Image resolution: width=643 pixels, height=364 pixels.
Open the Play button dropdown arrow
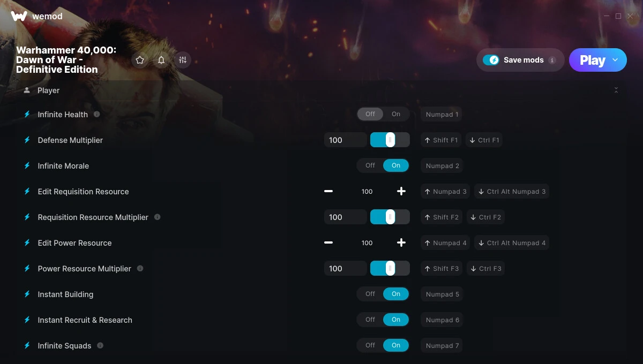point(615,60)
